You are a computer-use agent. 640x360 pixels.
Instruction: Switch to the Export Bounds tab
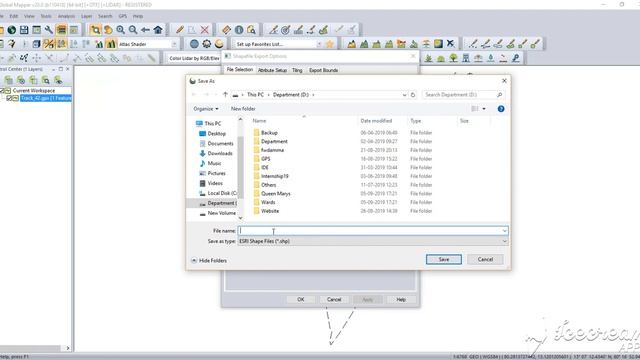point(323,70)
